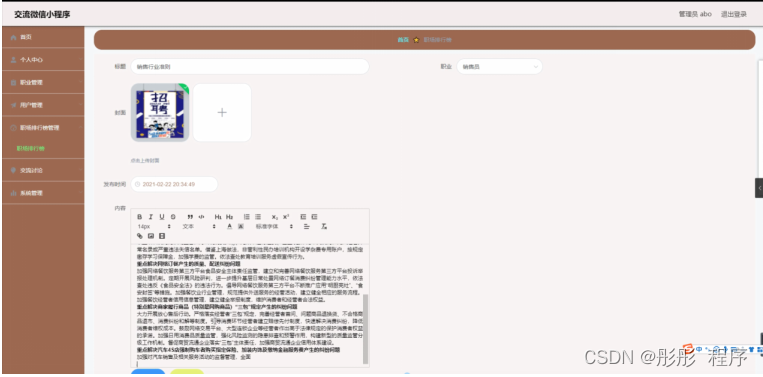Click the uploaded 招聘 cover thumbnail
The height and width of the screenshot is (377, 763).
pyautogui.click(x=160, y=112)
